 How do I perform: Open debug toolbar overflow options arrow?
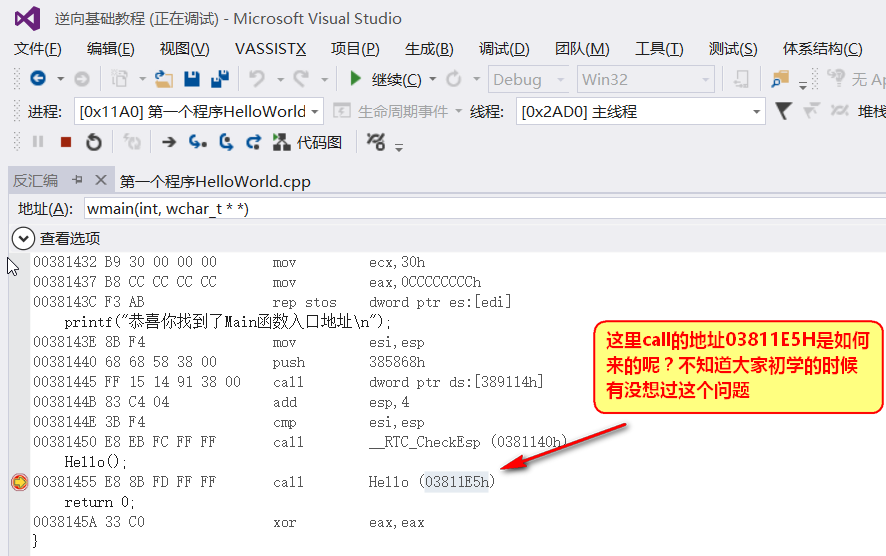(x=399, y=147)
